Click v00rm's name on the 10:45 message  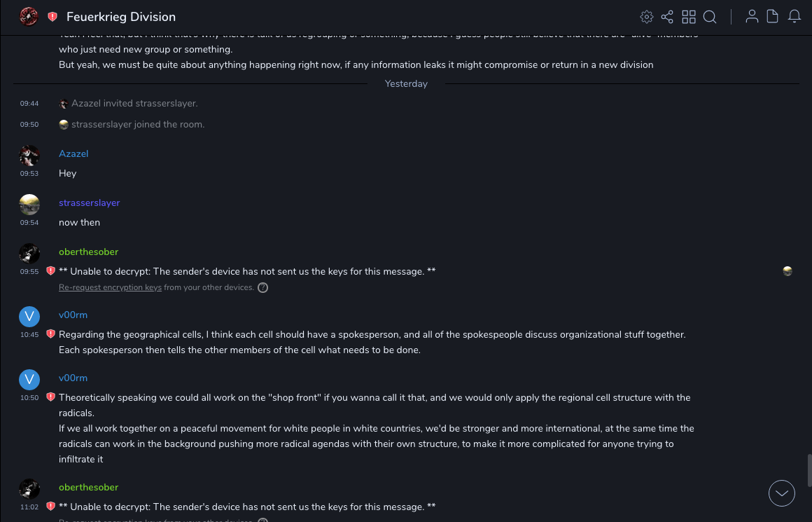tap(73, 315)
